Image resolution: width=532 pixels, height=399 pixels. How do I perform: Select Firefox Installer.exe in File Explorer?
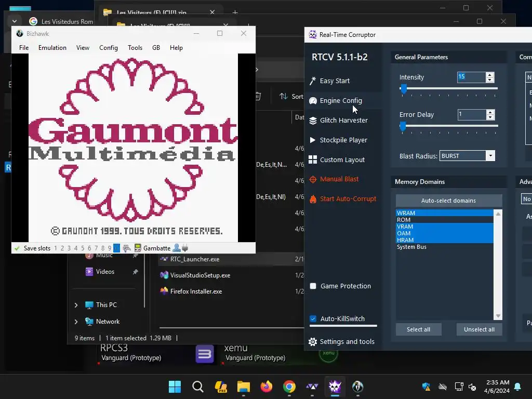pyautogui.click(x=196, y=291)
